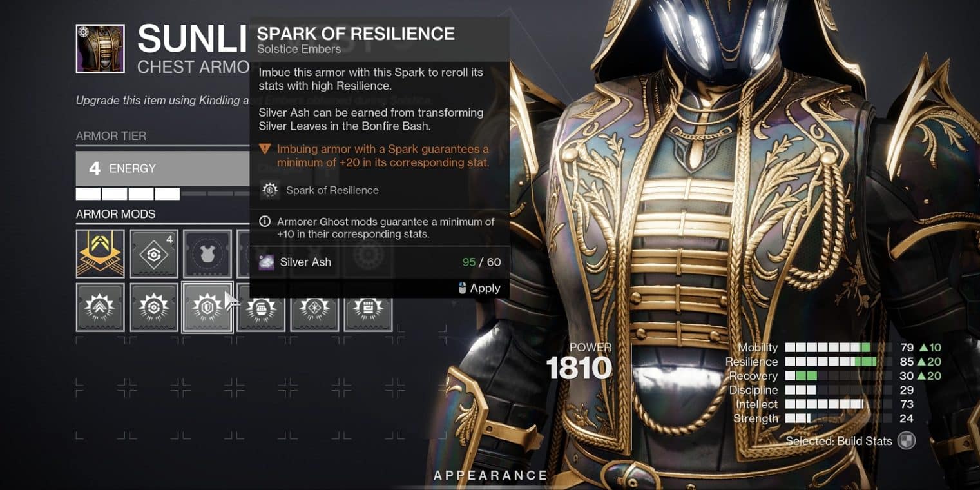This screenshot has height=490, width=980.
Task: Toggle the Selected: Build Stats view icon
Action: (x=907, y=441)
